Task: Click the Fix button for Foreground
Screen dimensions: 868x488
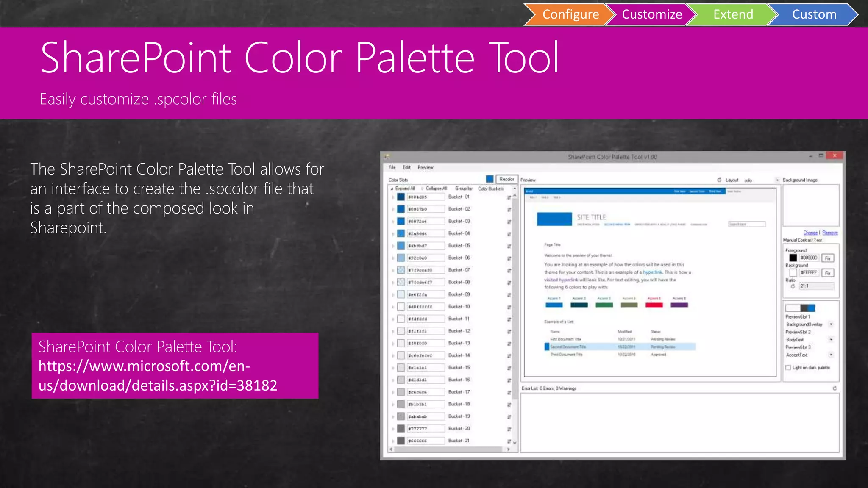Action: pyautogui.click(x=828, y=258)
